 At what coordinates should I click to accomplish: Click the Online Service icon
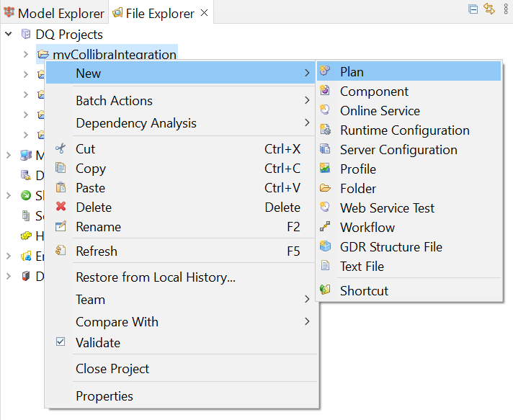[326, 111]
